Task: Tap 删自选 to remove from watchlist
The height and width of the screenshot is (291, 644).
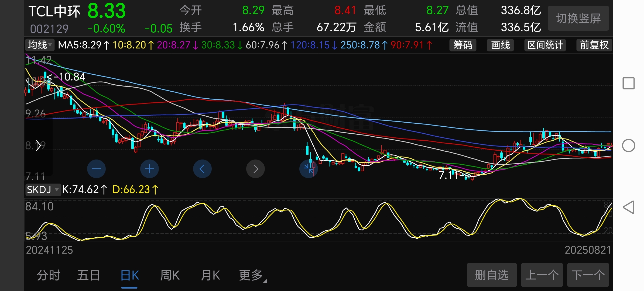Action: point(492,275)
